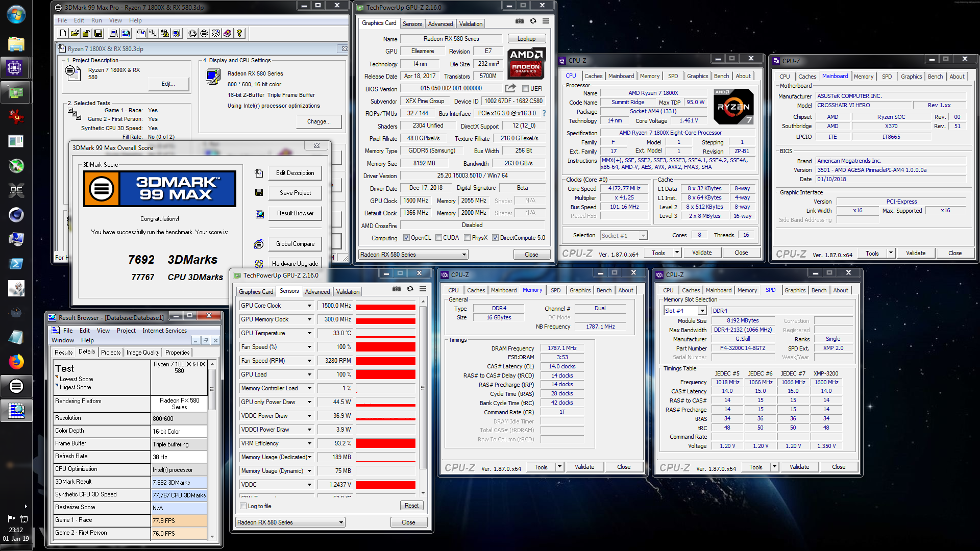
Task: Click the Lookup button in GPU-Z
Action: [x=526, y=39]
